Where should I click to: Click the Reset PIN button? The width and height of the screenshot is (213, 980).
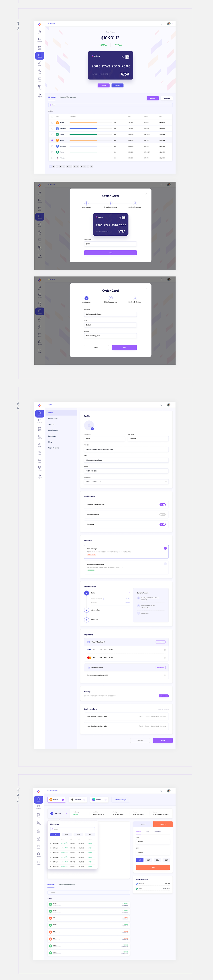point(117,86)
